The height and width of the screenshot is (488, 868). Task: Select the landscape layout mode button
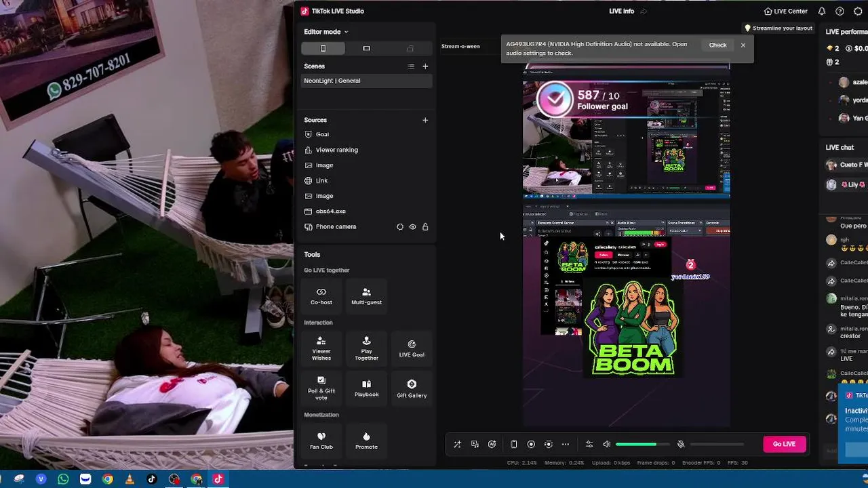point(366,48)
